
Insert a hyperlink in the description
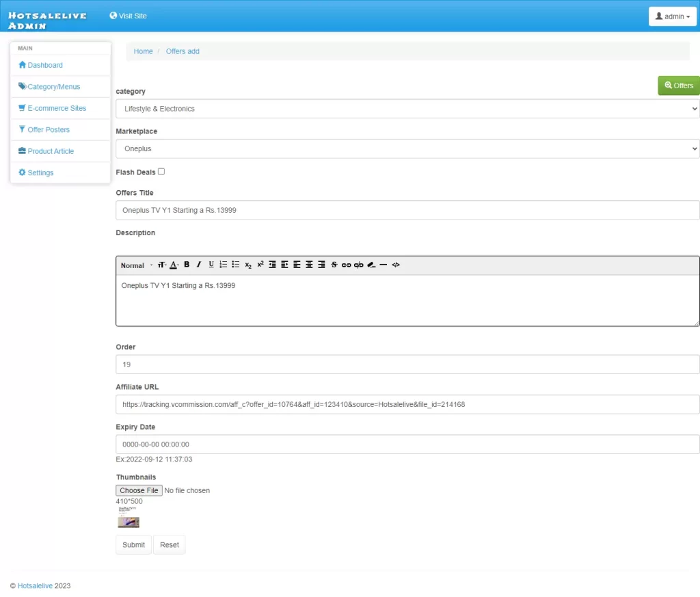pyautogui.click(x=346, y=265)
